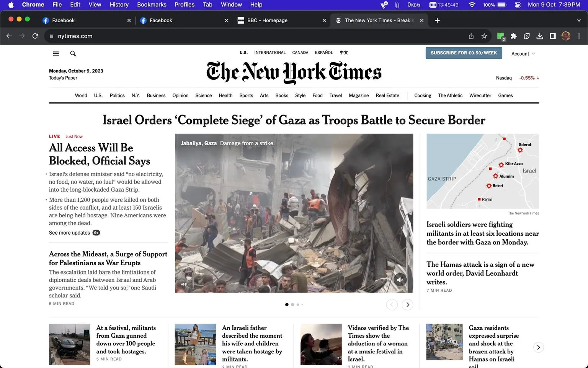
Task: View site information lock icon
Action: point(51,36)
